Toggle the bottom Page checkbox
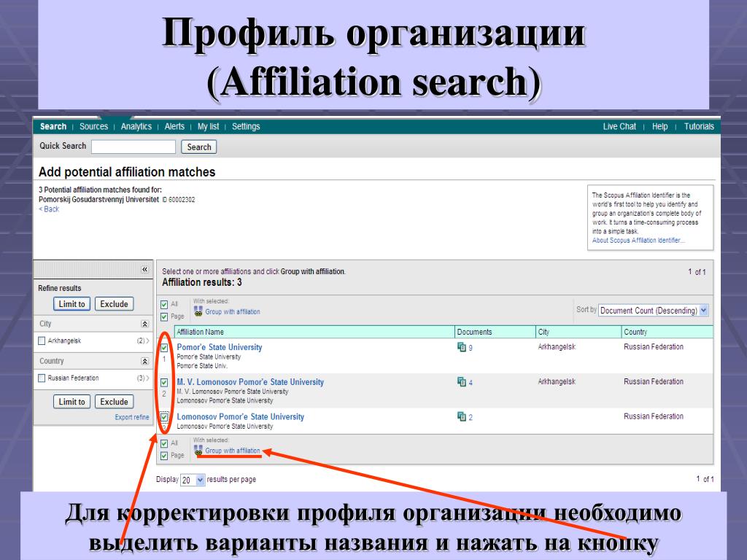Viewport: 747px width, 560px height. point(164,456)
